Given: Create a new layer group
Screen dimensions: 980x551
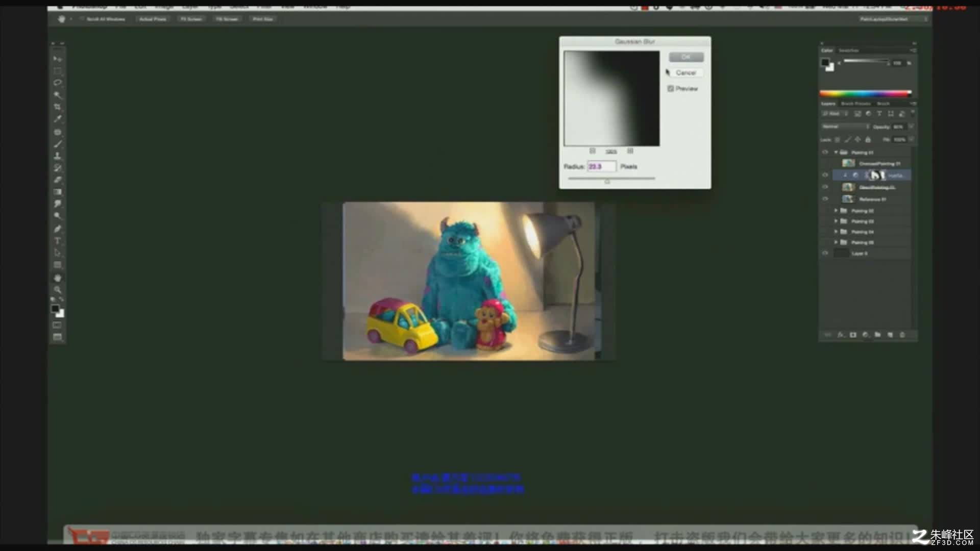Looking at the screenshot, I should (877, 335).
